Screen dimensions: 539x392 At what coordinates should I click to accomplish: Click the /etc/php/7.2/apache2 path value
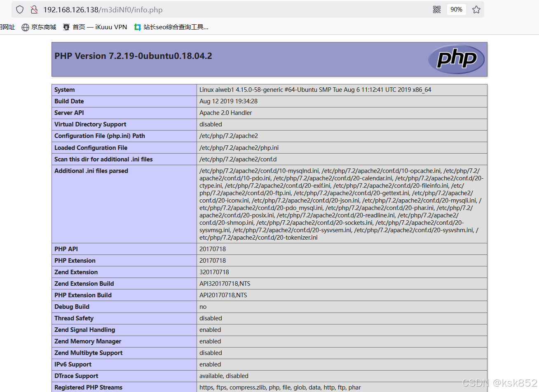(229, 136)
